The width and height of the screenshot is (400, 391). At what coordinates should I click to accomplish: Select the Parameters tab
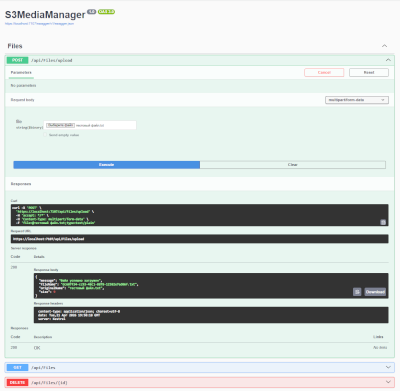[21, 72]
